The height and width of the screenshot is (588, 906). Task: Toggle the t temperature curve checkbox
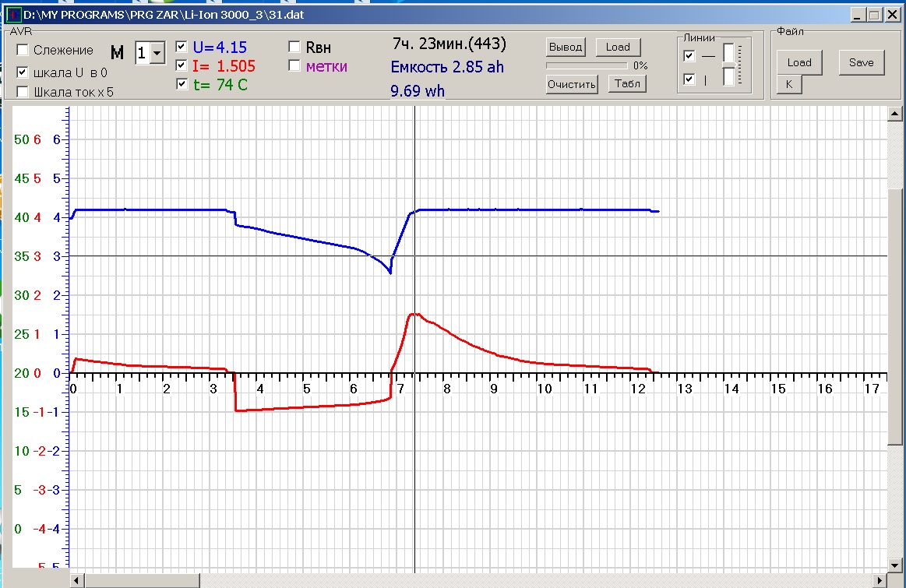coord(182,84)
